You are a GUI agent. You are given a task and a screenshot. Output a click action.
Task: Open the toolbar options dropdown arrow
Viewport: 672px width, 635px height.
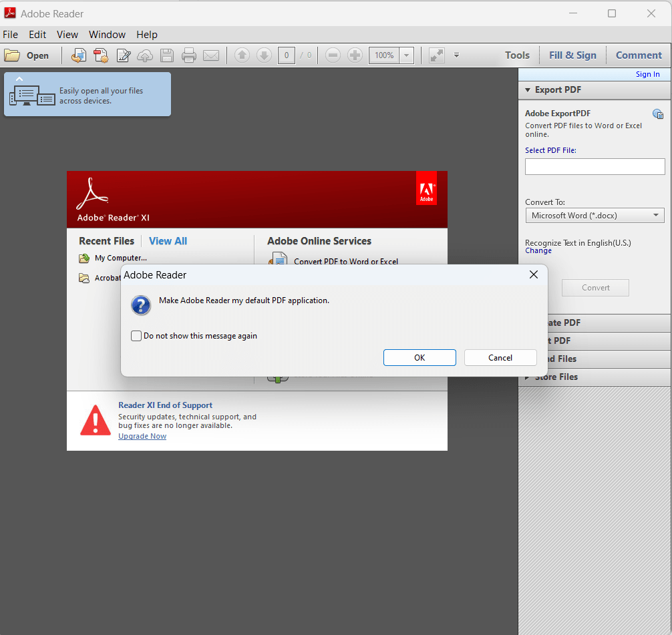tap(456, 55)
